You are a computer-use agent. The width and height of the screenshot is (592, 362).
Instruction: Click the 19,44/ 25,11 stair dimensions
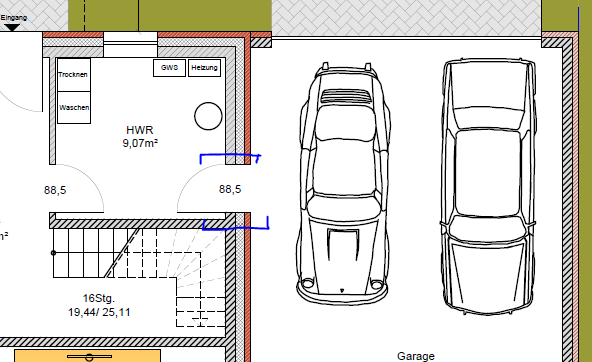pyautogui.click(x=99, y=312)
